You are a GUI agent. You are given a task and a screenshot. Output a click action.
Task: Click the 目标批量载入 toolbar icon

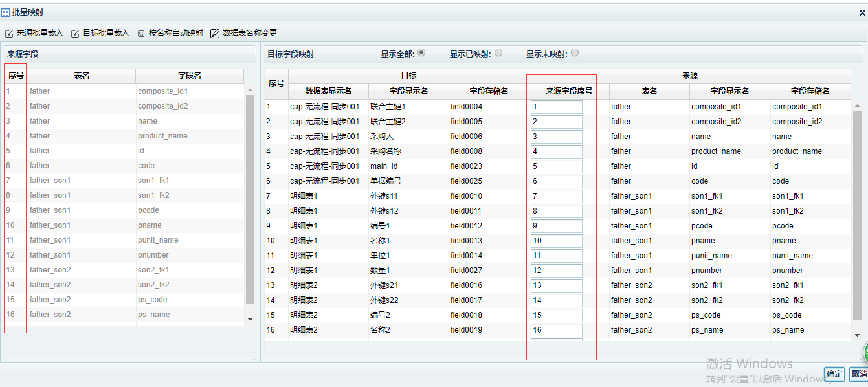[x=76, y=34]
